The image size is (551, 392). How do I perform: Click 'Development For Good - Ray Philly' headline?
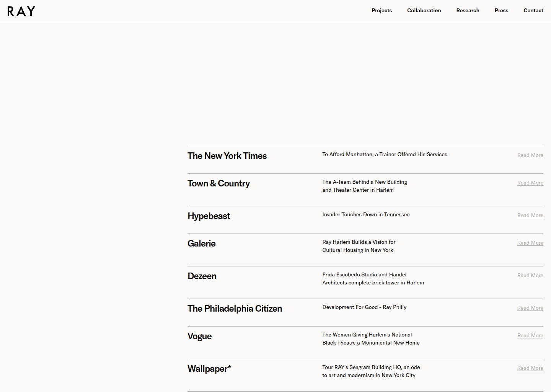click(364, 307)
